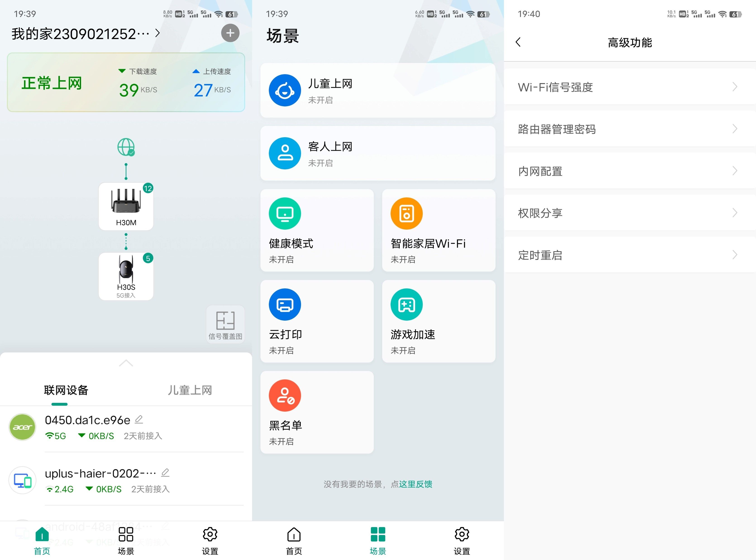756x560 pixels.
Task: Tap 客人上网 card title text
Action: tap(330, 146)
